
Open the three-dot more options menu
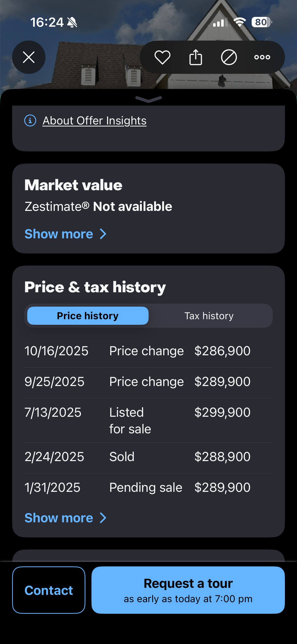(262, 57)
